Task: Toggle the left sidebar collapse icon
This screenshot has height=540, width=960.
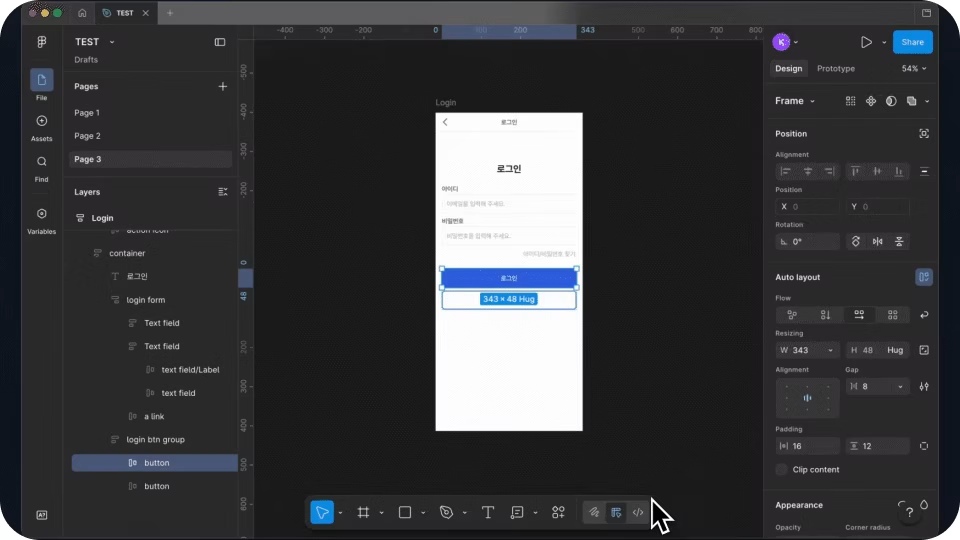Action: tap(220, 42)
